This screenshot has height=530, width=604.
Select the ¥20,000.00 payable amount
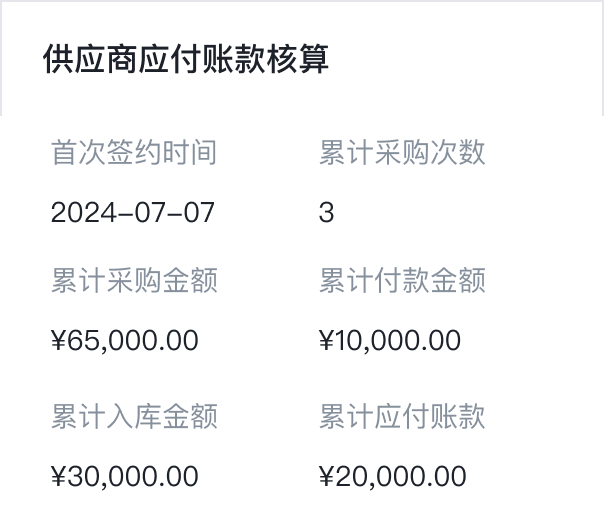(392, 476)
